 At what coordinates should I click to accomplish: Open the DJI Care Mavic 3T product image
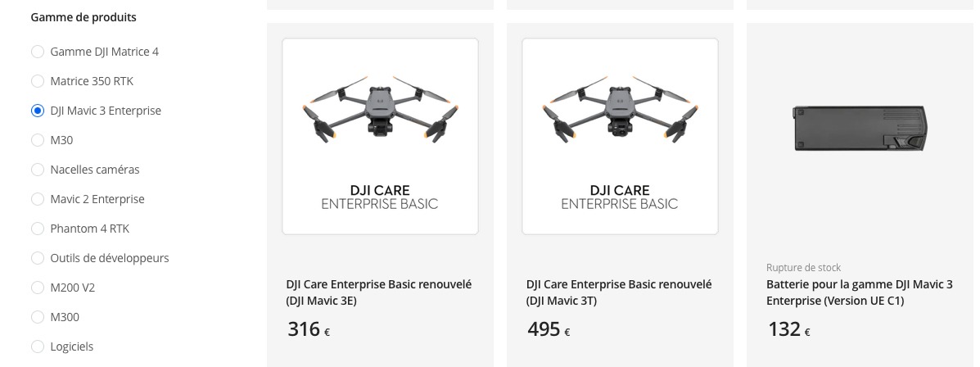[x=620, y=136]
